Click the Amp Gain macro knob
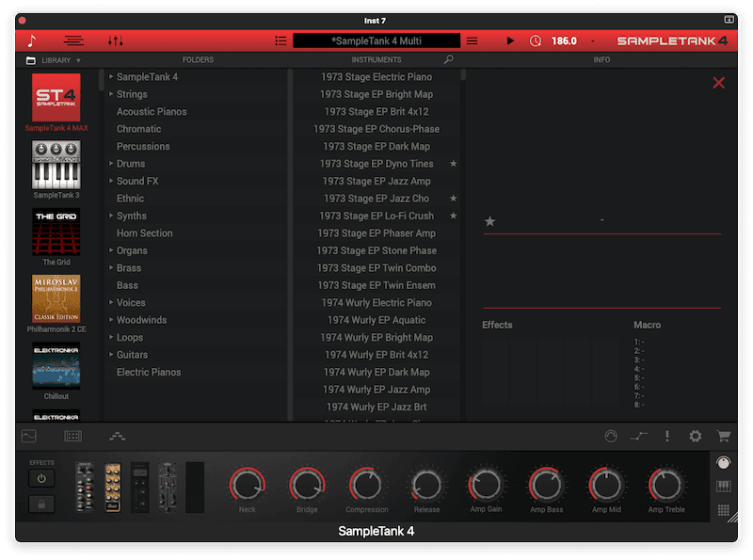Screen dimensions: 753x560 (486, 485)
